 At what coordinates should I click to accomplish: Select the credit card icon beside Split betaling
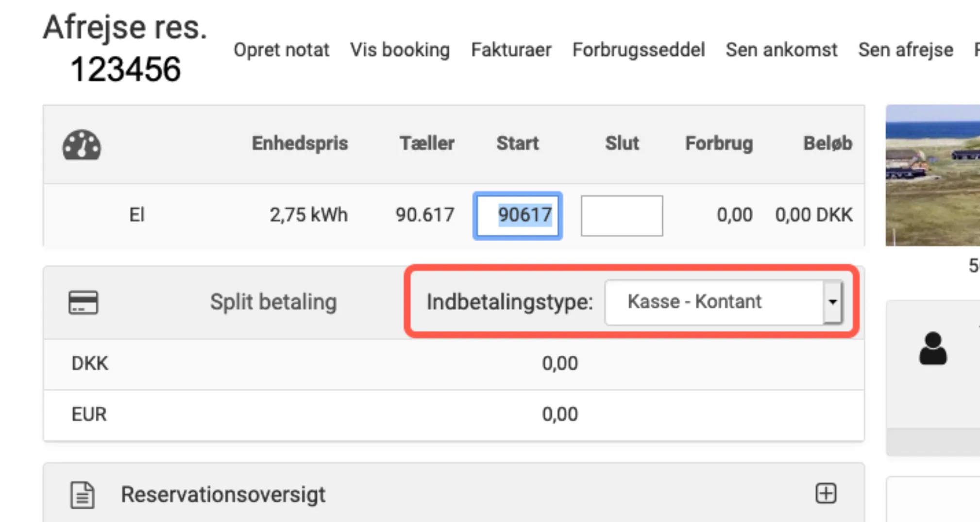pos(84,301)
